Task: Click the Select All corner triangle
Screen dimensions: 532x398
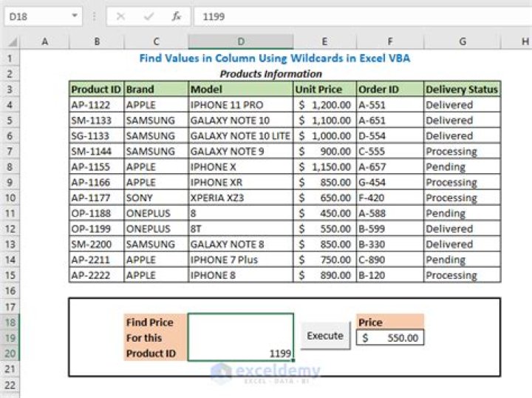Action: click(13, 41)
